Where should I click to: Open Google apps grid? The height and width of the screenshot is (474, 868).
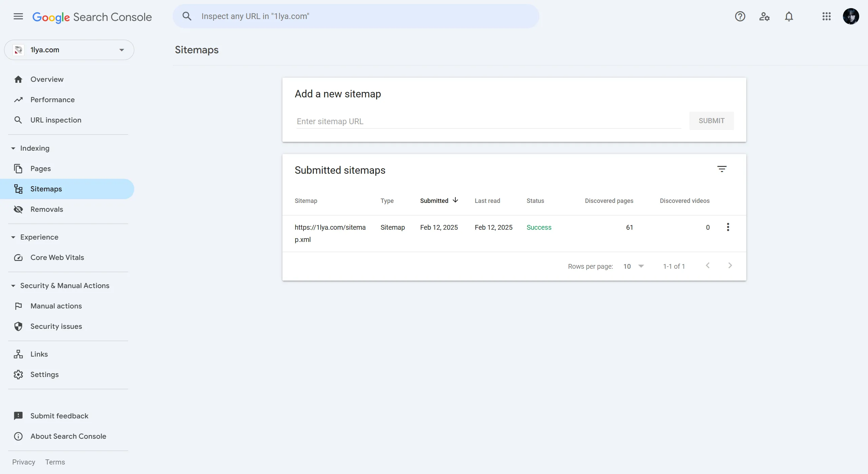(x=826, y=16)
